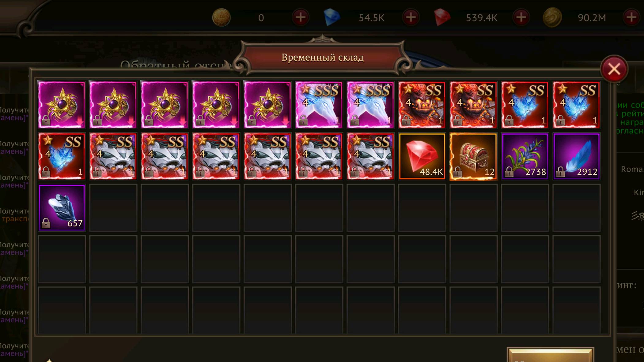Select the first golden amulet item
This screenshot has height=362, width=644.
62,105
